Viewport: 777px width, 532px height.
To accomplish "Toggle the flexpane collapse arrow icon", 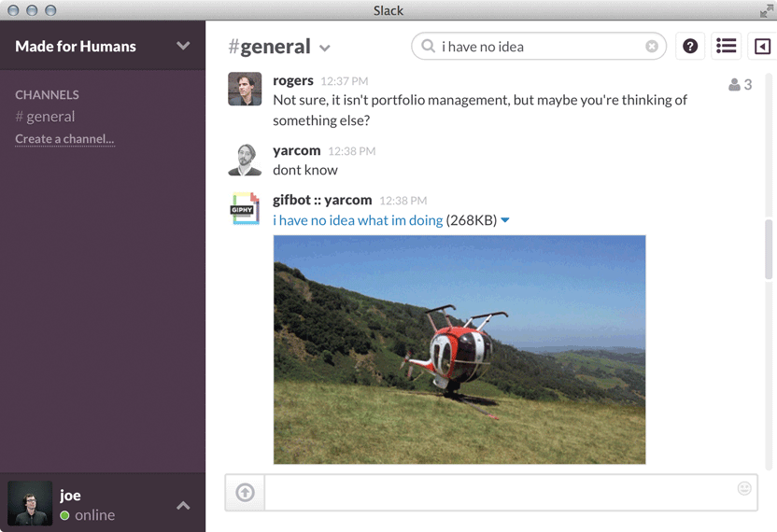I will (762, 47).
